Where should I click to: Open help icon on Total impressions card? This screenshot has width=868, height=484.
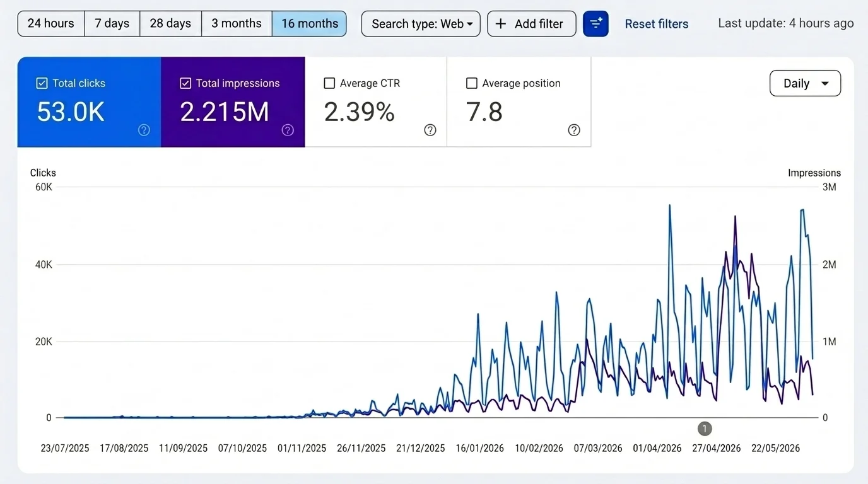click(x=288, y=130)
